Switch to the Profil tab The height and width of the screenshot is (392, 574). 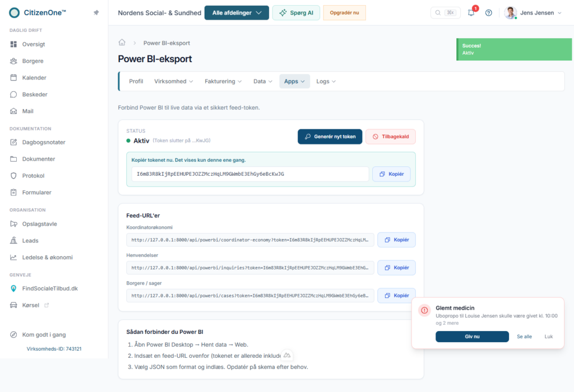point(136,81)
